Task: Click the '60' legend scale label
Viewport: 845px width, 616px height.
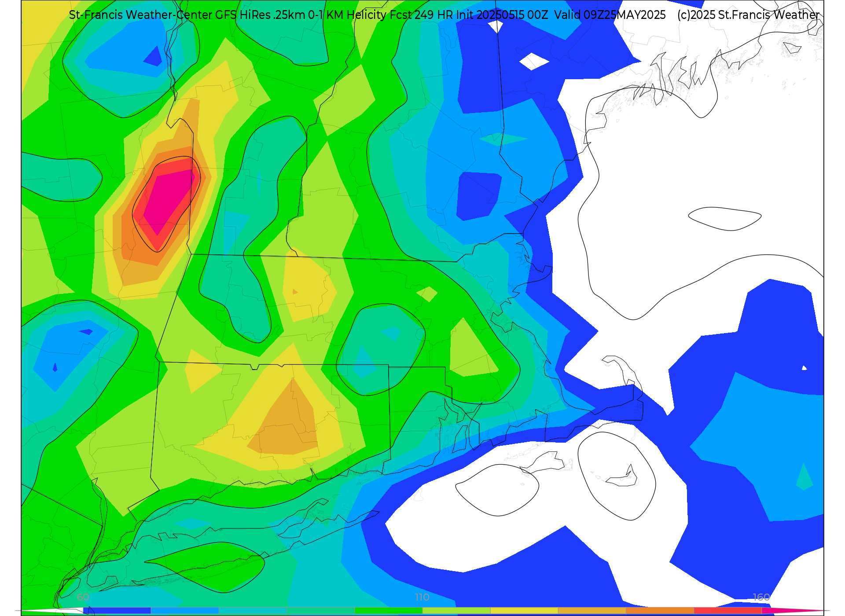Action: [x=83, y=597]
